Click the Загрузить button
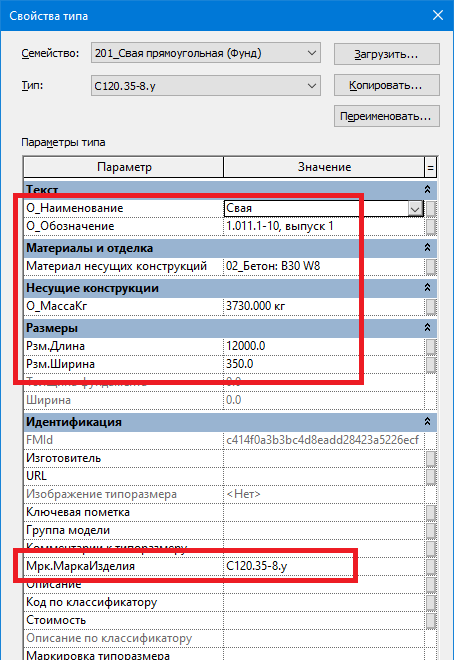This screenshot has height=660, width=454. [x=387, y=54]
